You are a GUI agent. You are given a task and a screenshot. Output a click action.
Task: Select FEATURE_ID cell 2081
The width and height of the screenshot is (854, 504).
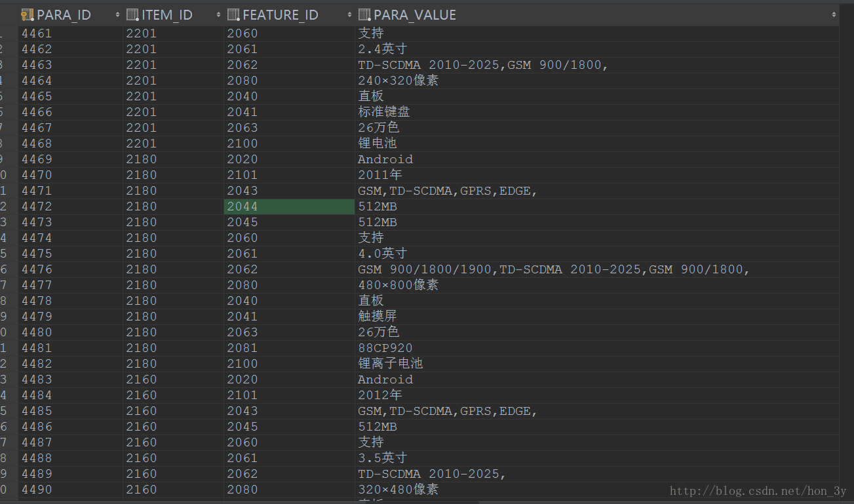pyautogui.click(x=289, y=348)
